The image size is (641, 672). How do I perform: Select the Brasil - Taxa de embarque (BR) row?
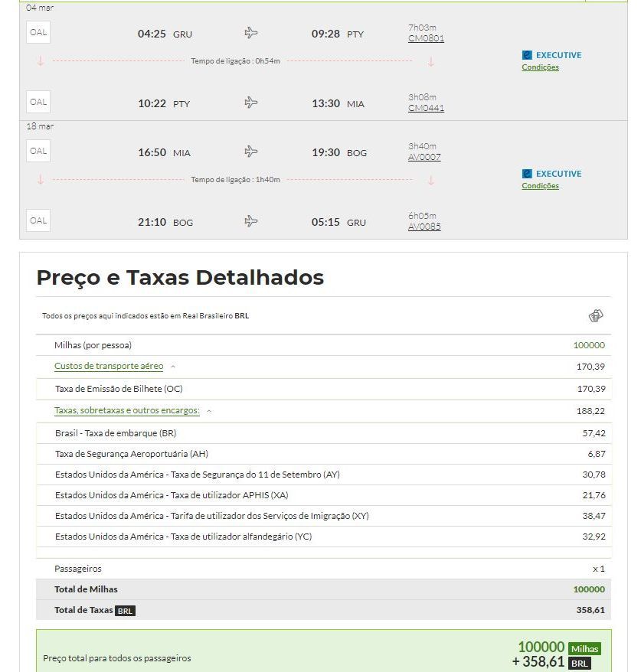tap(324, 433)
